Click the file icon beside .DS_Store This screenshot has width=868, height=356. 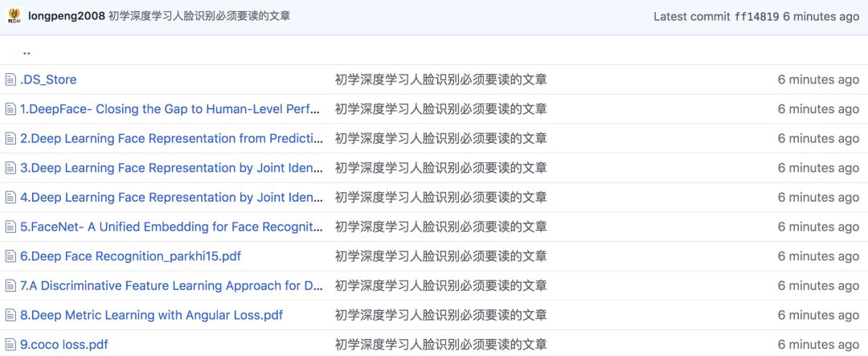pos(10,80)
